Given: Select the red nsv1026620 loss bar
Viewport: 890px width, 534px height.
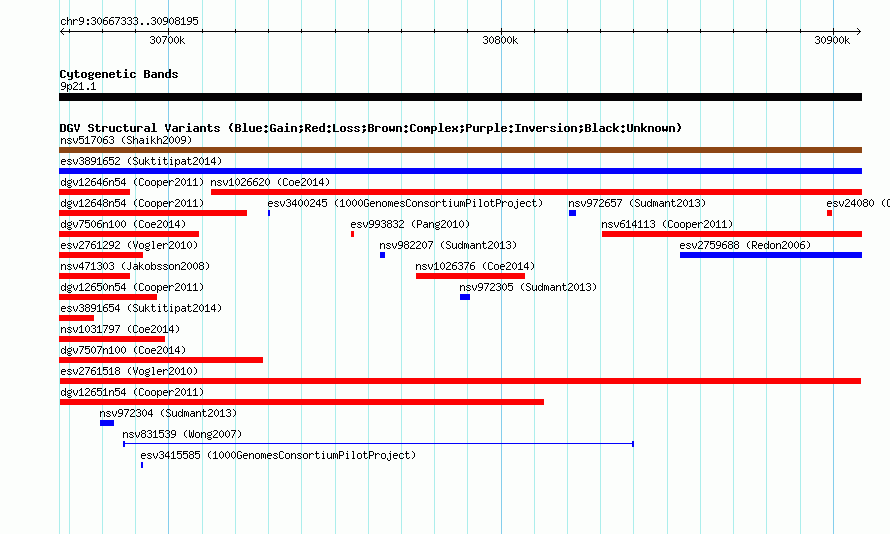Looking at the screenshot, I should click(x=536, y=192).
